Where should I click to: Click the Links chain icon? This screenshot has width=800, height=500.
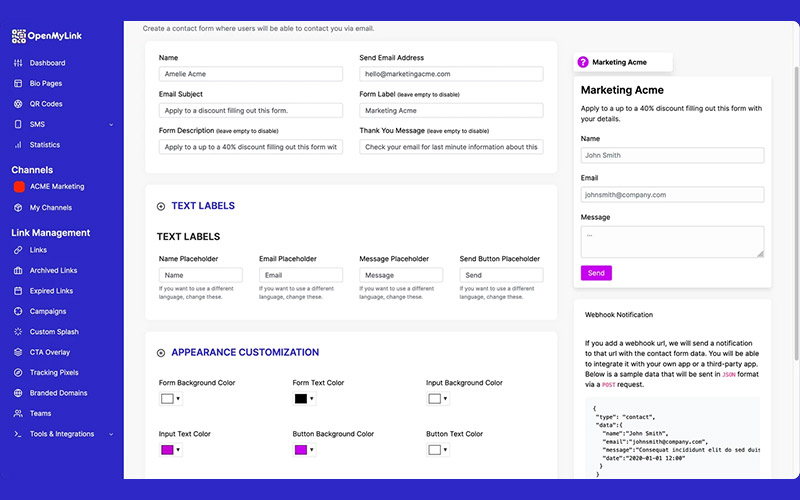[x=18, y=250]
